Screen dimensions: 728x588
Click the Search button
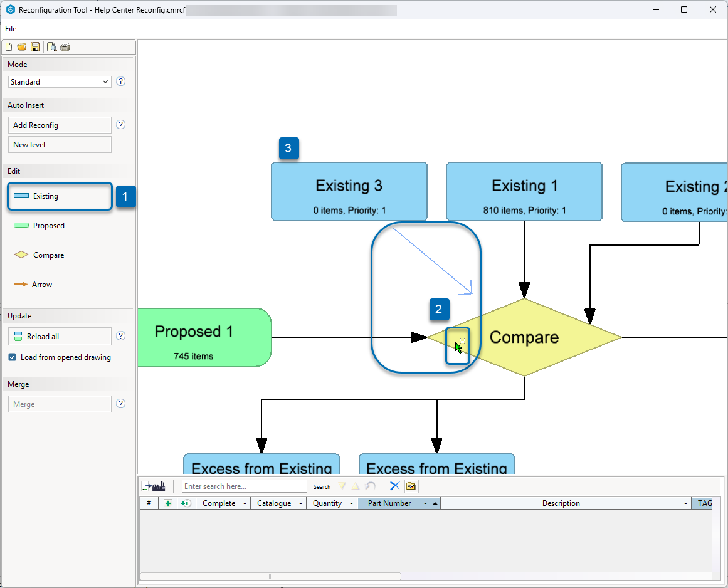pos(322,486)
